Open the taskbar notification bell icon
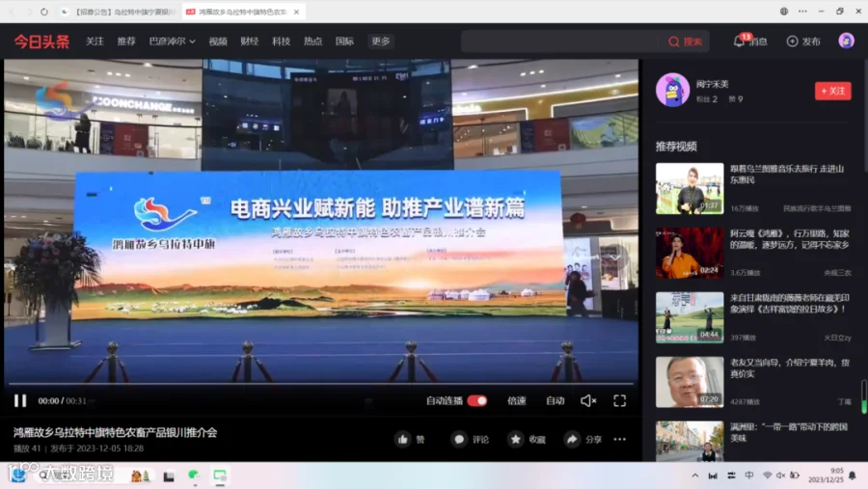 [x=853, y=475]
